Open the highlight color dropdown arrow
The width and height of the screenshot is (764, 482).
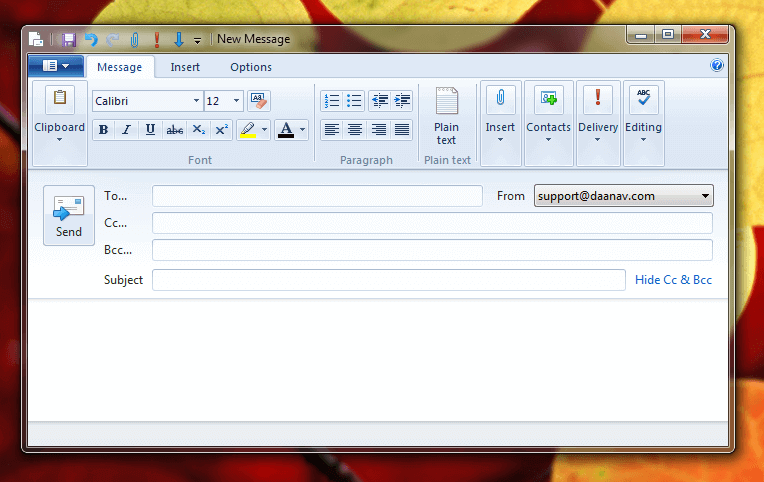265,130
